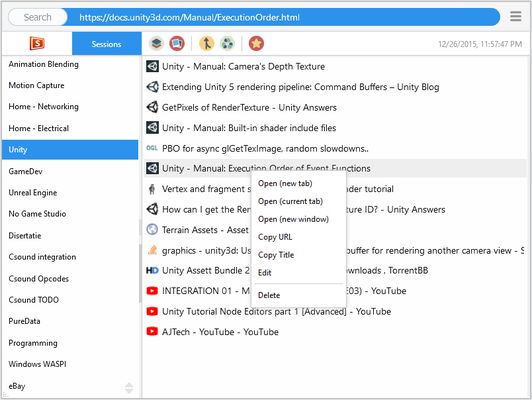Open AJTech - YouTube link
The image size is (532, 400).
coord(220,331)
